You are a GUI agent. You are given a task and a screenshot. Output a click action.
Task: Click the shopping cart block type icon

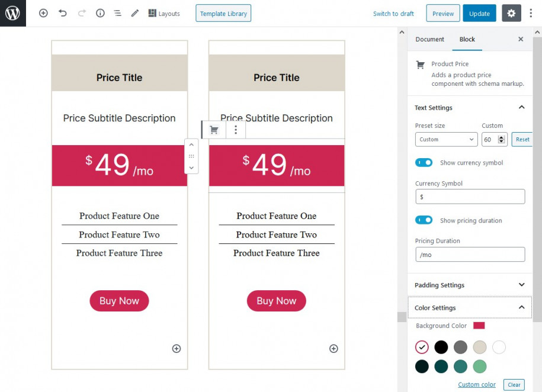point(214,130)
